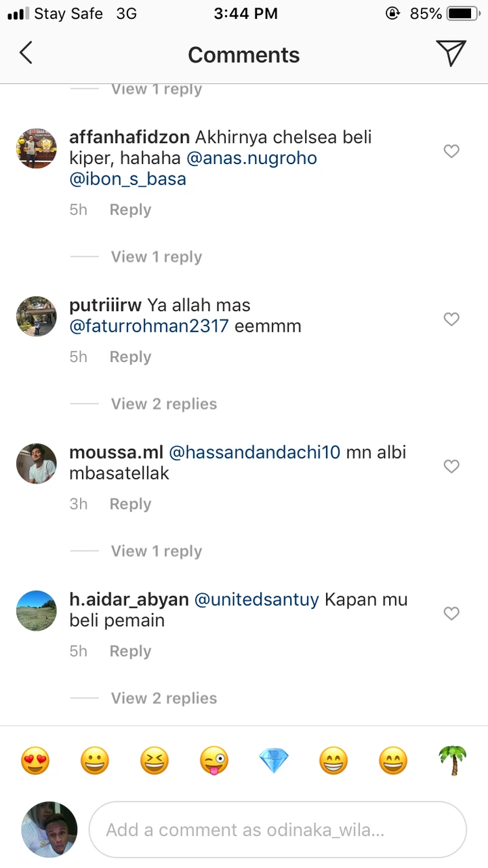The height and width of the screenshot is (868, 488).
Task: Like moussa.ml's comment with heart
Action: click(451, 466)
